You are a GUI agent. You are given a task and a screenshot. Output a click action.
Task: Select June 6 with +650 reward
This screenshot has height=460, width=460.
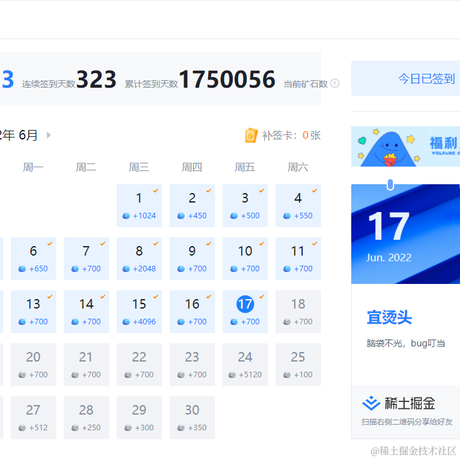33,259
